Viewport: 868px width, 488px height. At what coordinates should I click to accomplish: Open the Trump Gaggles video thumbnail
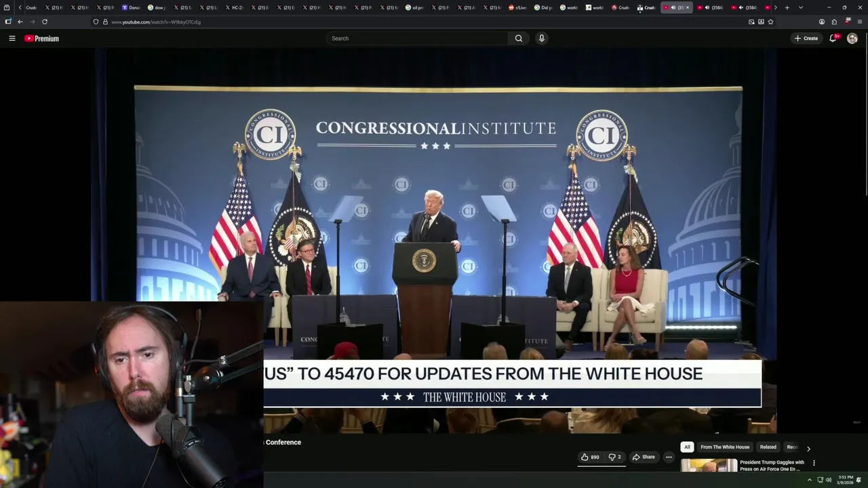coord(709,466)
